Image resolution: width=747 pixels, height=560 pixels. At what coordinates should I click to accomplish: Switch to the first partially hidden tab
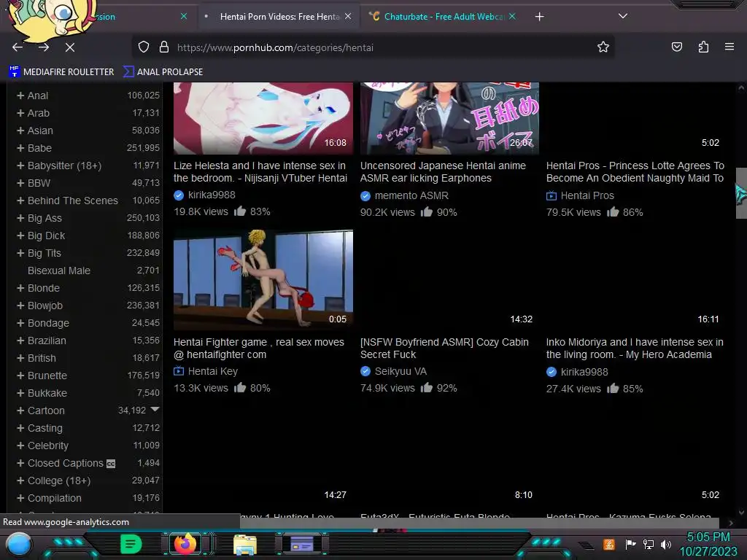(106, 17)
